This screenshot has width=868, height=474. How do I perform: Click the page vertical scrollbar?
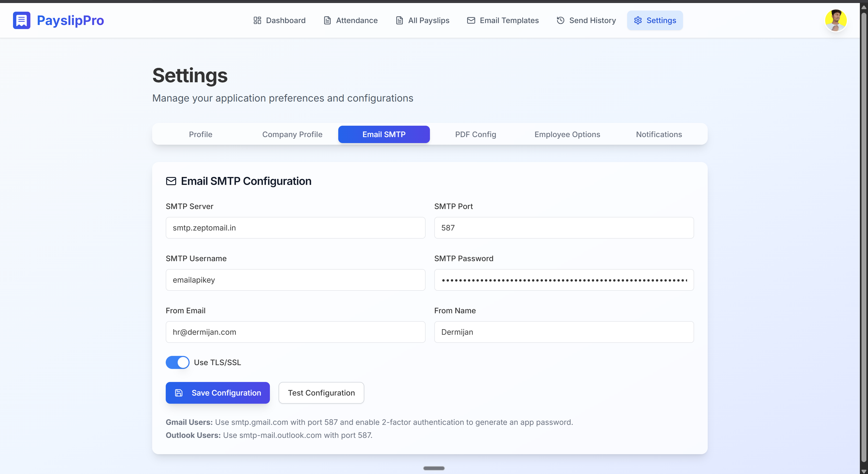tap(864, 236)
